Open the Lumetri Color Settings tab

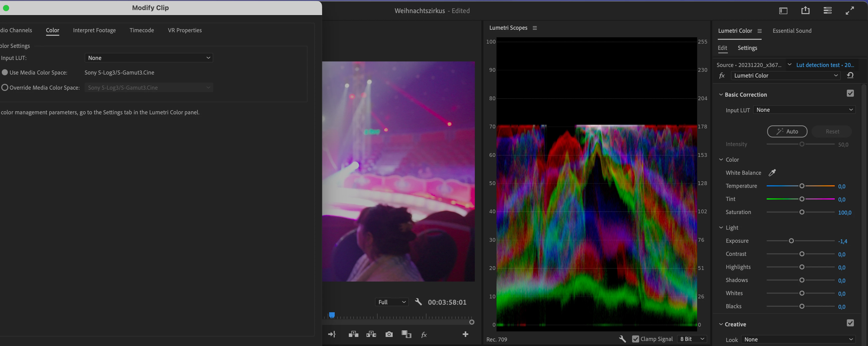pyautogui.click(x=747, y=48)
